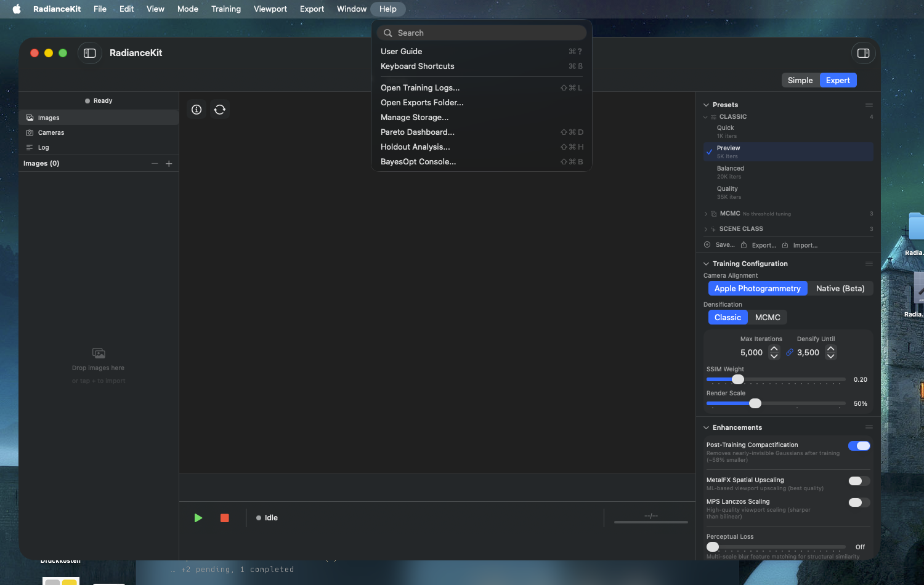Choose Keyboard Shortcuts menu item

click(482, 66)
